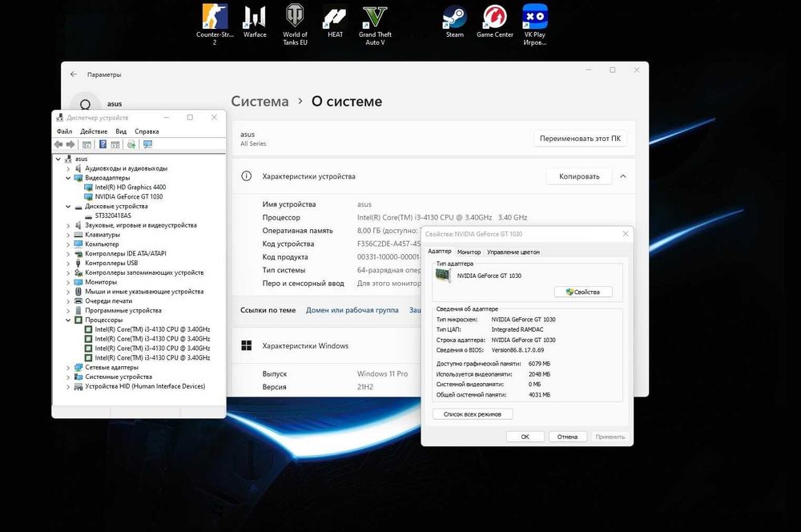Viewport: 801px width, 532px height.
Task: Collapse Характеристики устройства section chevron
Action: pyautogui.click(x=622, y=176)
